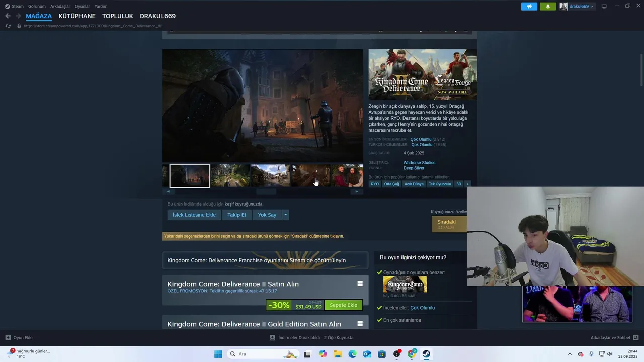Viewport: 644px width, 362px height.
Task: Open Microsoft Edge from taskbar
Action: click(x=352, y=354)
